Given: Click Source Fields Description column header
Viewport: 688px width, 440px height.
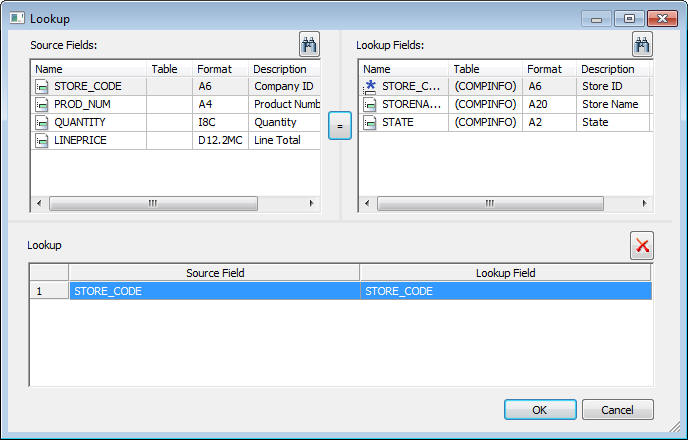Looking at the screenshot, I should pyautogui.click(x=284, y=69).
